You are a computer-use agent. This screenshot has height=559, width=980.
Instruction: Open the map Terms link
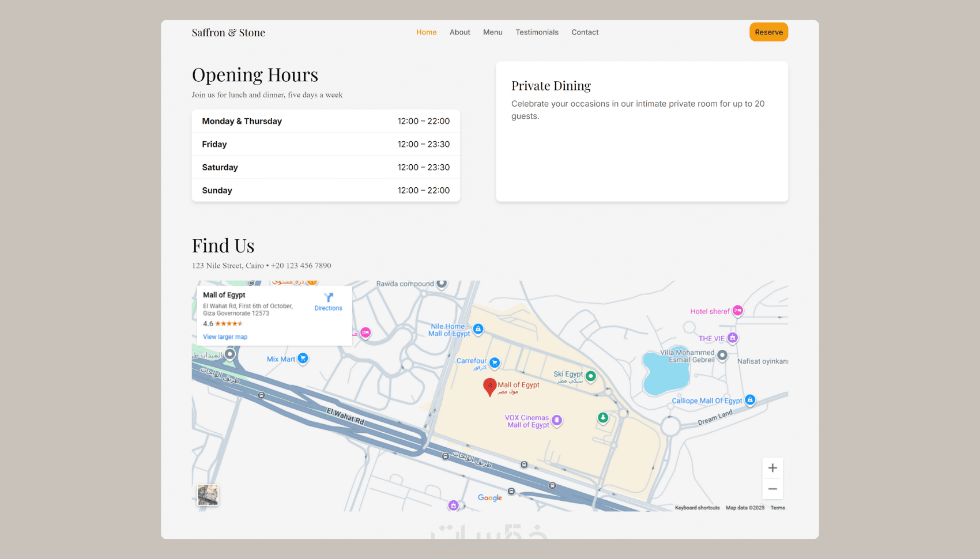click(x=778, y=508)
